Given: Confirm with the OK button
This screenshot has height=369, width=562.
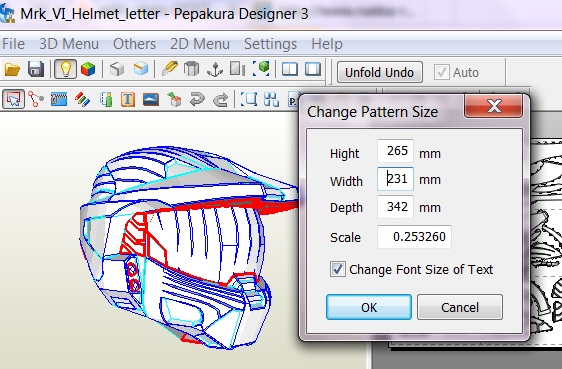Looking at the screenshot, I should tap(369, 307).
